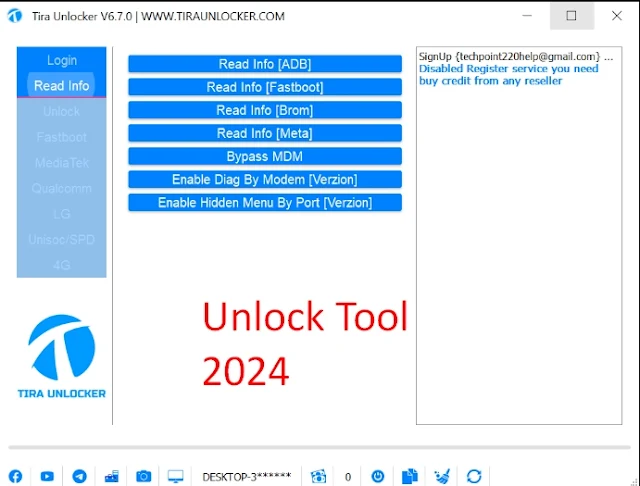Screen dimensions: 640x486
Task: Close the Tira Unlocker window
Action: (x=617, y=16)
